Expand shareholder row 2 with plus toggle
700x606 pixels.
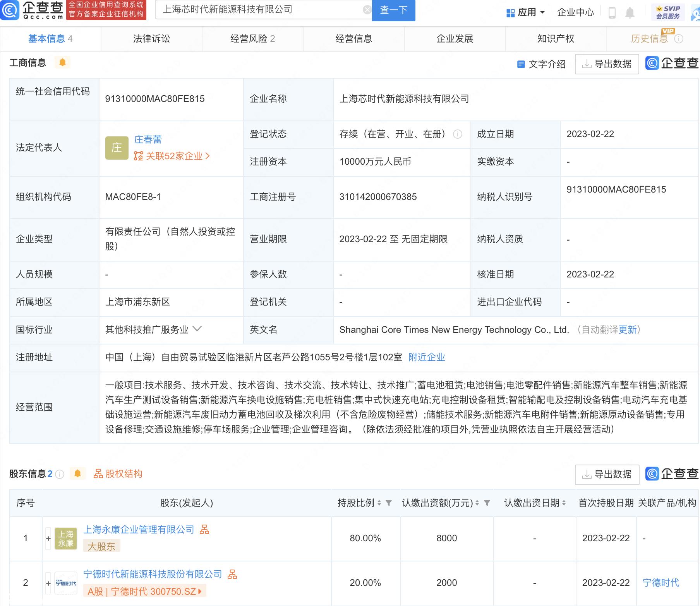[48, 583]
